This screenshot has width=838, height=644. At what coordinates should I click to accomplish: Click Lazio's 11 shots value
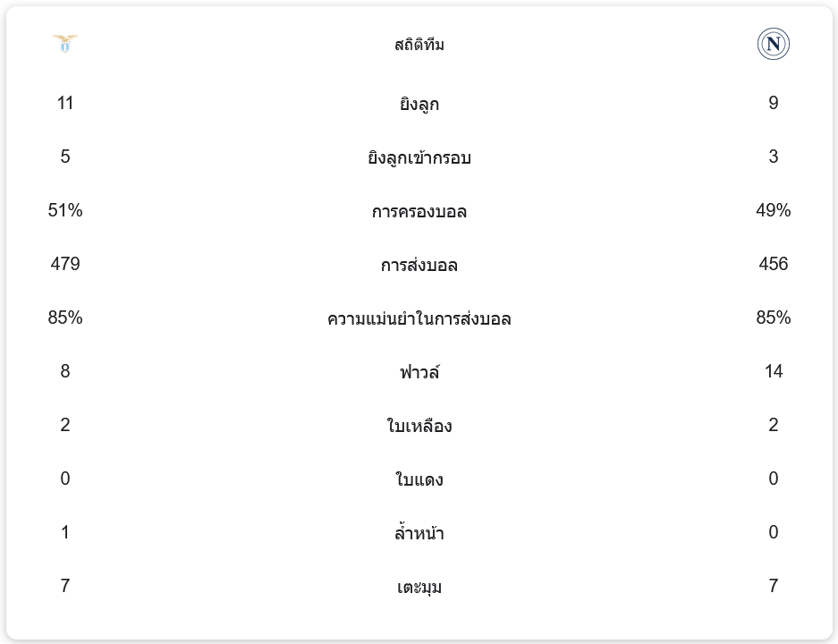(x=65, y=103)
